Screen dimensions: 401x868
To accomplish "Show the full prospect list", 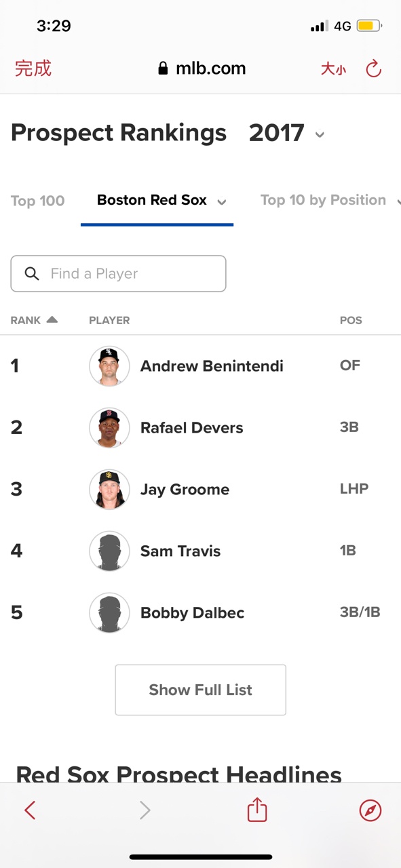I will (200, 690).
